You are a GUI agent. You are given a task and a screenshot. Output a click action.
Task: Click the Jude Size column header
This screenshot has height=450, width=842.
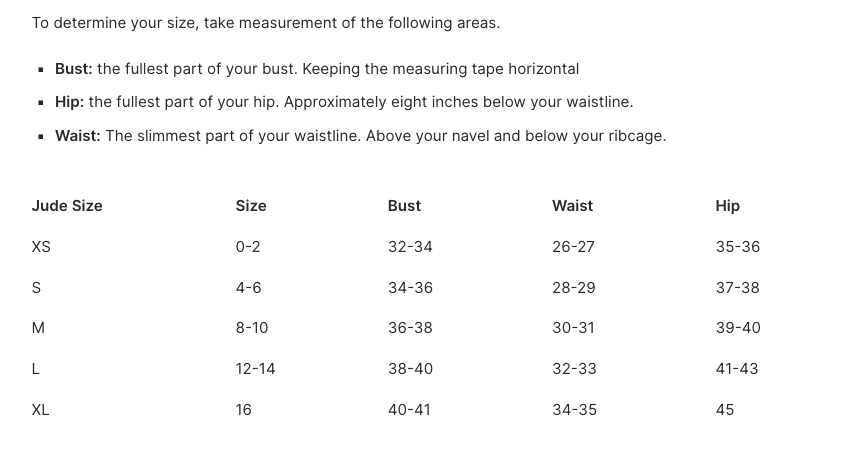pyautogui.click(x=67, y=206)
